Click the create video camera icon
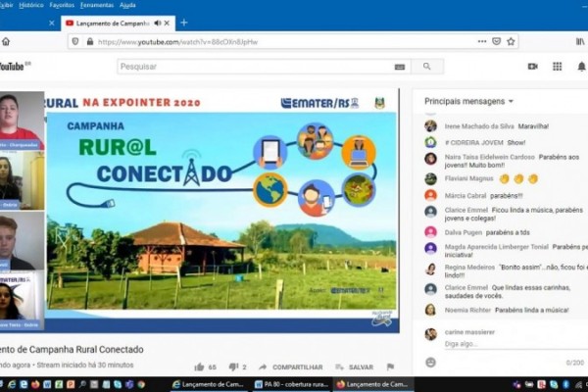 coord(532,67)
